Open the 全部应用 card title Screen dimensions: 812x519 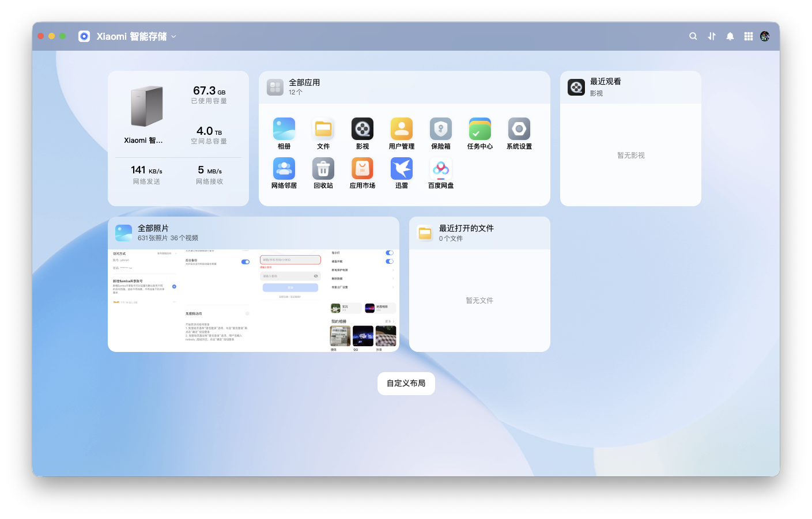pyautogui.click(x=304, y=82)
